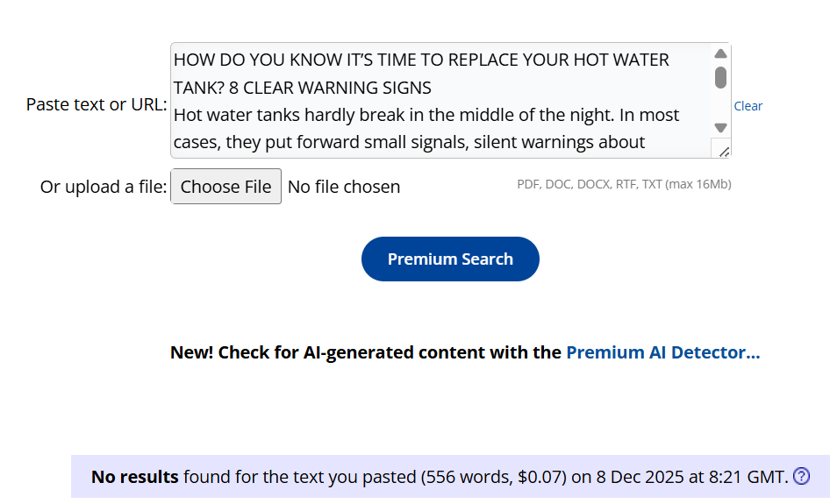Click the text area scroll down arrow
This screenshot has width=830, height=504.
(720, 127)
